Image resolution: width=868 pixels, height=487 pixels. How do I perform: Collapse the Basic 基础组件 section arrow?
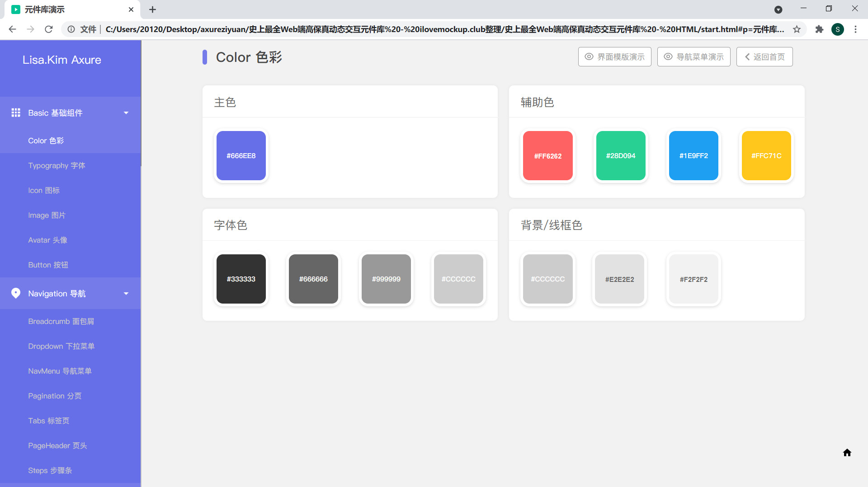(126, 113)
